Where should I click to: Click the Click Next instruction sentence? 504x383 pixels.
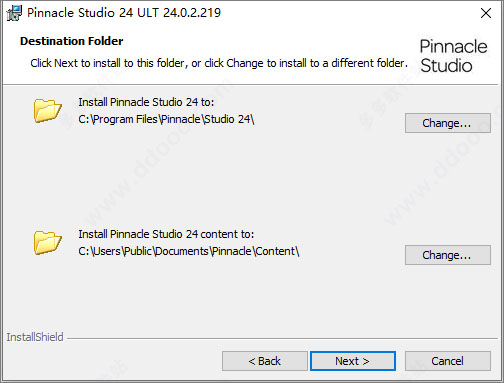pyautogui.click(x=219, y=63)
